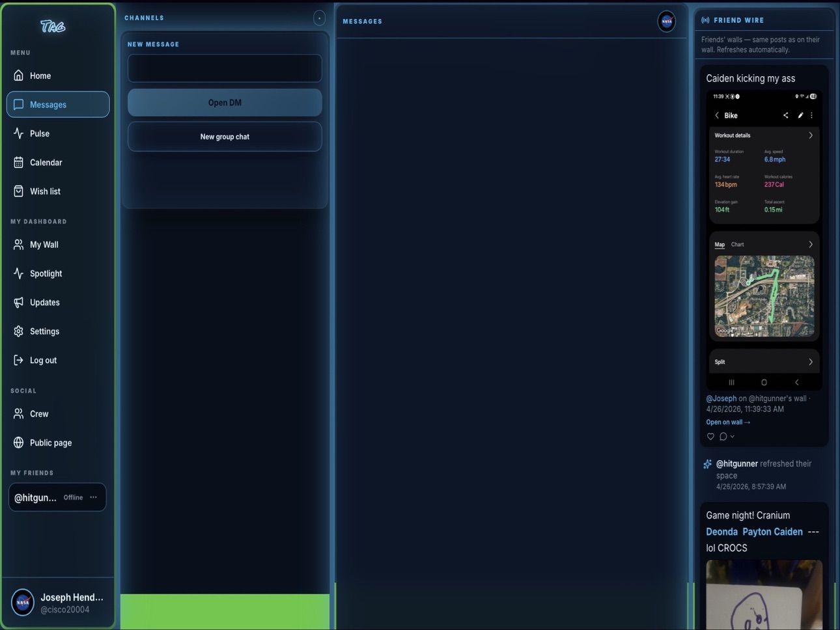Click the NASA avatar in the Messages header
The height and width of the screenshot is (630, 840).
tap(667, 21)
